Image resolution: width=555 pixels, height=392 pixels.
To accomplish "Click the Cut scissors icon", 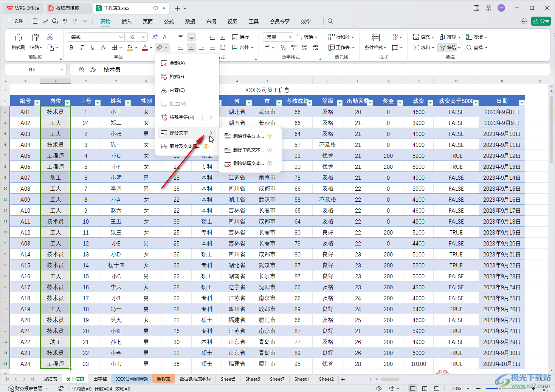I will (50, 37).
